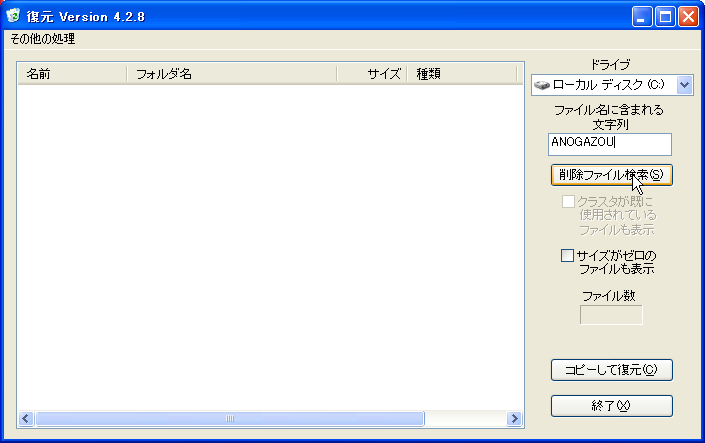Click the ファイル数 count field
This screenshot has width=705, height=443.
pos(611,315)
